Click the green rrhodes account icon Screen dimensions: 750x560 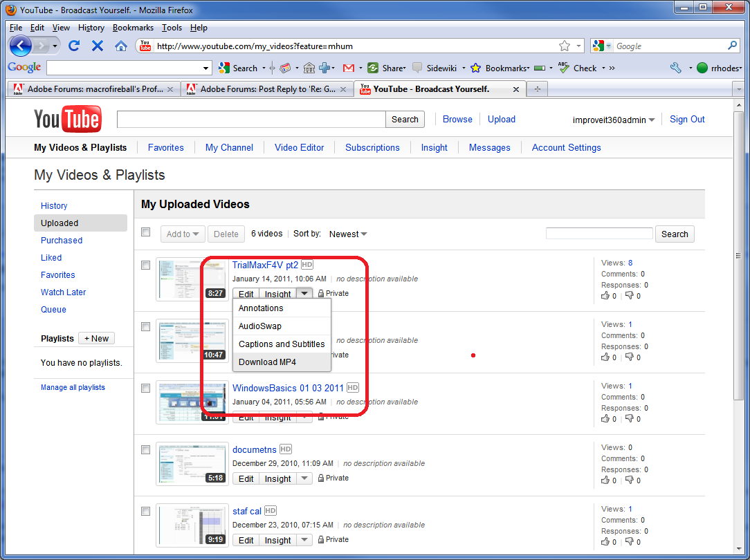click(x=702, y=68)
